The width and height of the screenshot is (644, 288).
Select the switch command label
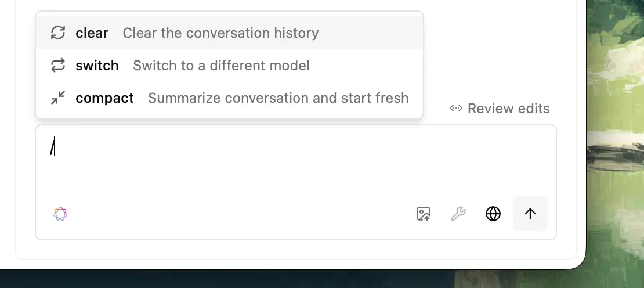click(x=97, y=66)
